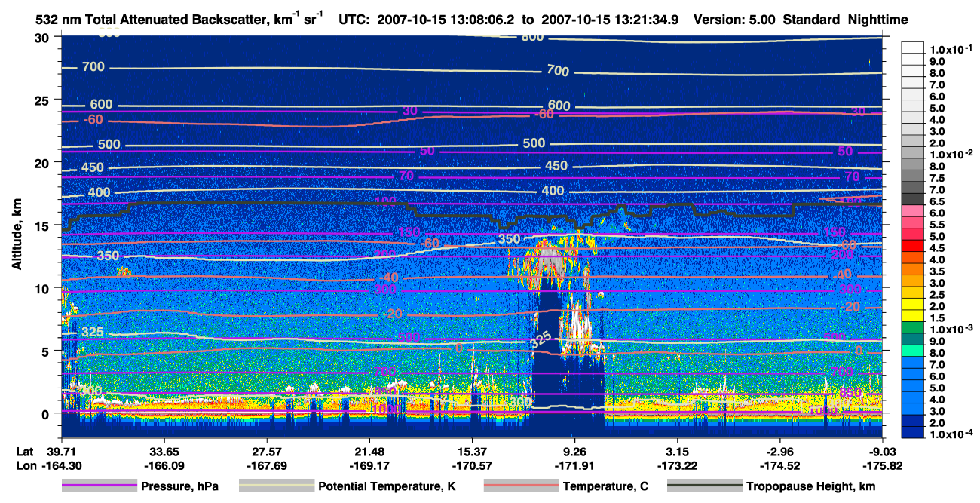Click longitude value "-164.30"
This screenshot has width=980, height=503.
pyautogui.click(x=61, y=465)
